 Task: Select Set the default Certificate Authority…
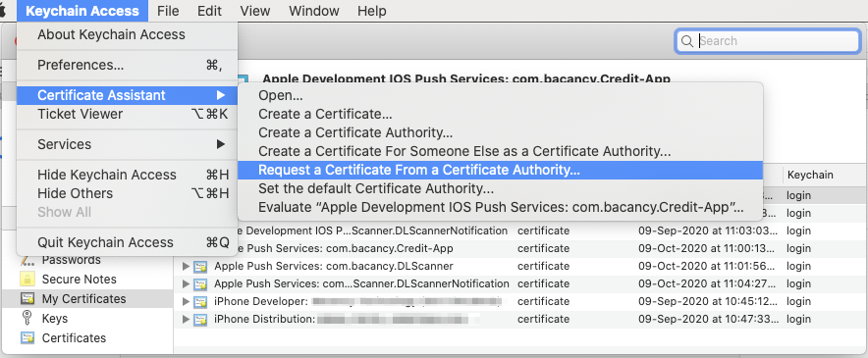[x=501, y=188]
